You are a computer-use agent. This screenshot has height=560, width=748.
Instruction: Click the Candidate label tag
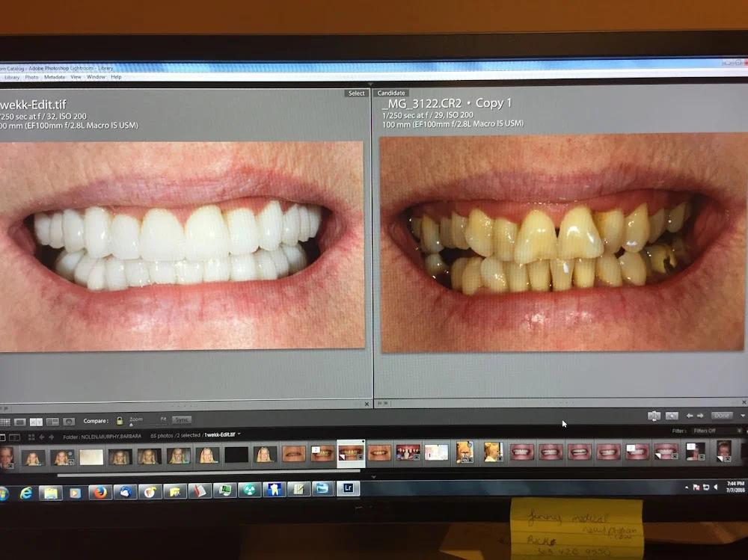point(390,93)
